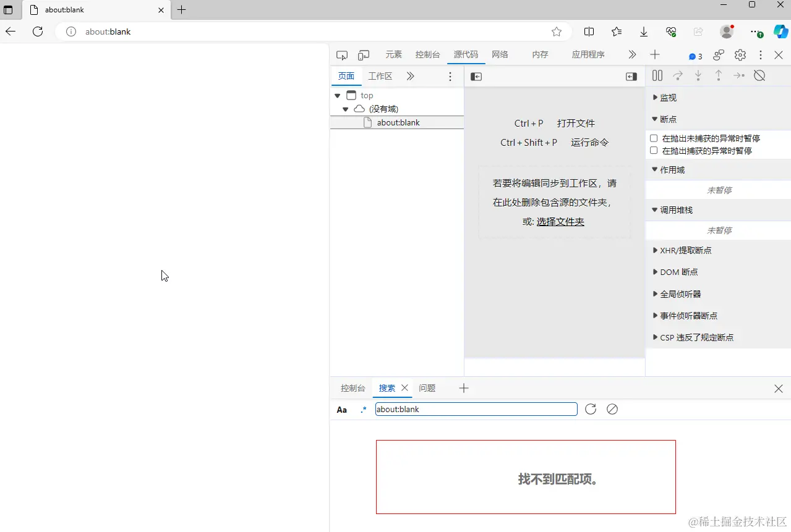
Task: Click the clear search results icon
Action: [x=612, y=409]
